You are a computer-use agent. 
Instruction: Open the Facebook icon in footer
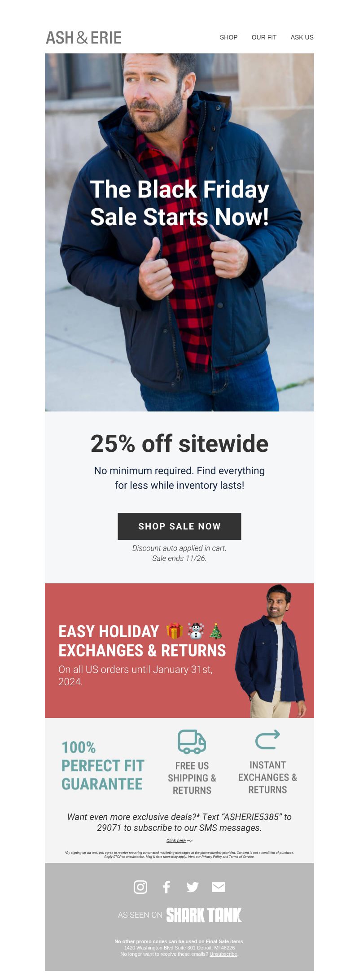[x=166, y=887]
